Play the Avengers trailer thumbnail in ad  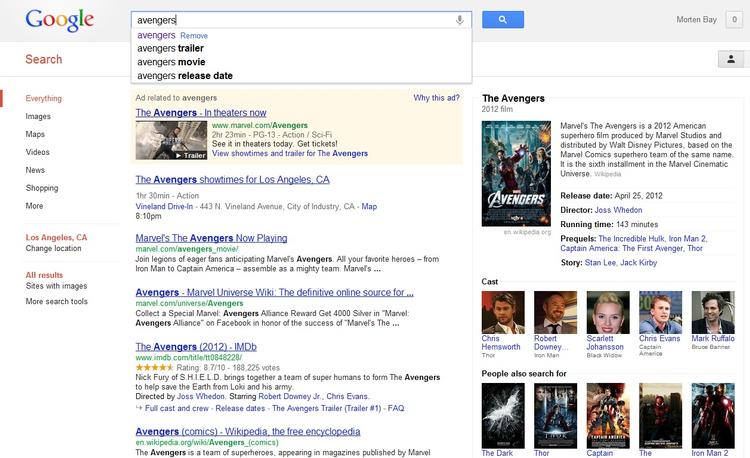(x=171, y=140)
